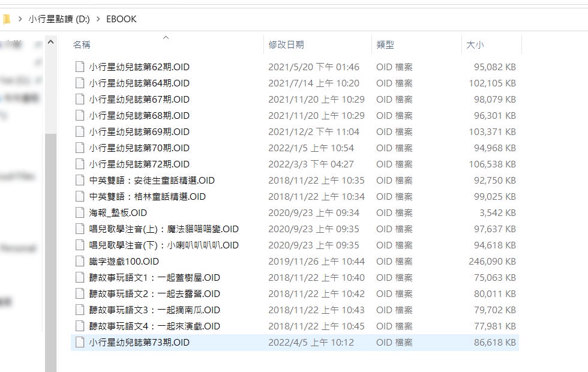
Task: Go to 小行星點讀 (D:) in address bar
Action: coord(59,19)
